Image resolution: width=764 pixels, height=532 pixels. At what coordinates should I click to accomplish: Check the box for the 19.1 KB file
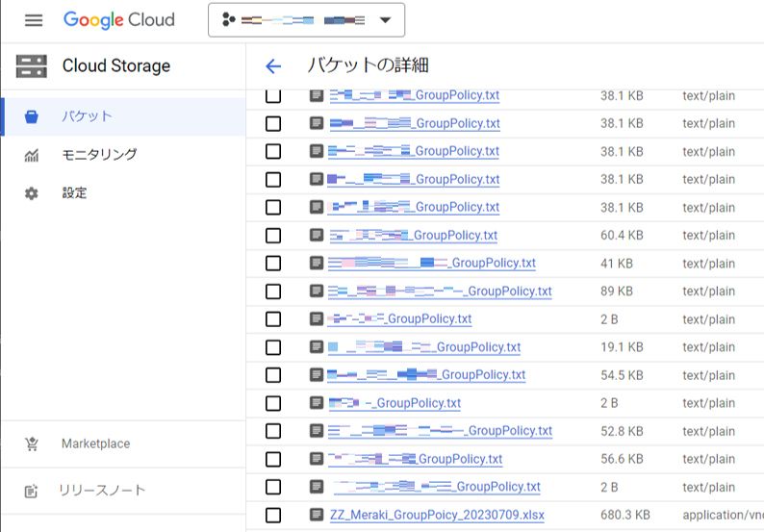[x=273, y=347]
